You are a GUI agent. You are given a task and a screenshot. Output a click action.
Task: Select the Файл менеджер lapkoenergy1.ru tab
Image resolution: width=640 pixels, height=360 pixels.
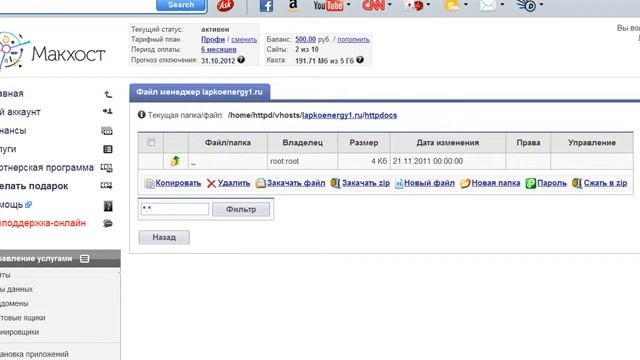[x=200, y=92]
